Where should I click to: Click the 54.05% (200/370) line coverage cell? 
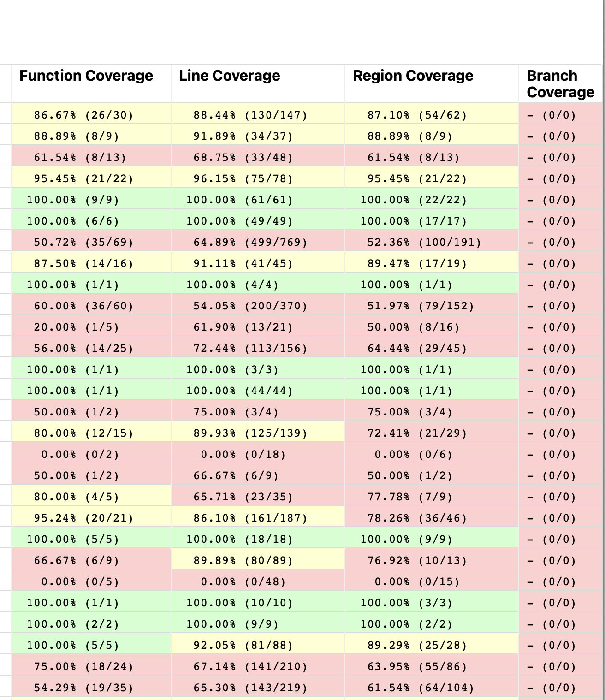[x=250, y=306]
